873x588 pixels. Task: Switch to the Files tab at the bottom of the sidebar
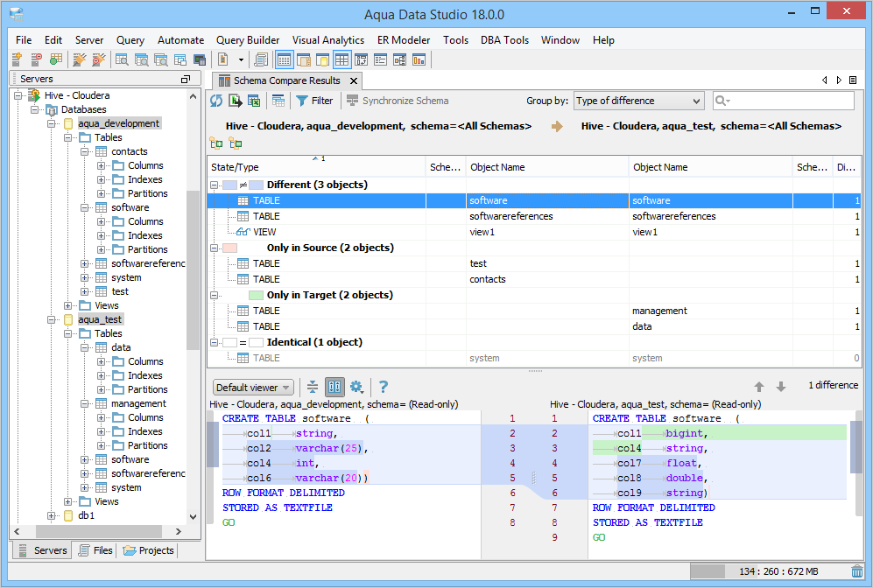pos(95,550)
